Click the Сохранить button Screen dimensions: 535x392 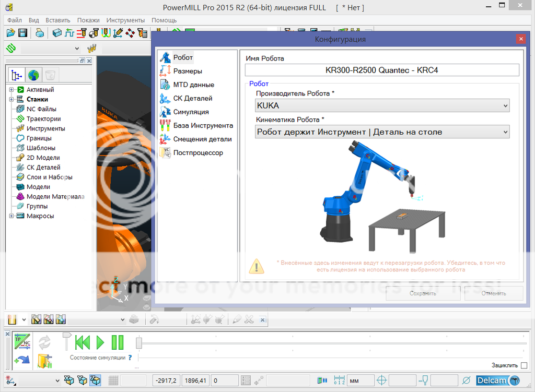423,293
